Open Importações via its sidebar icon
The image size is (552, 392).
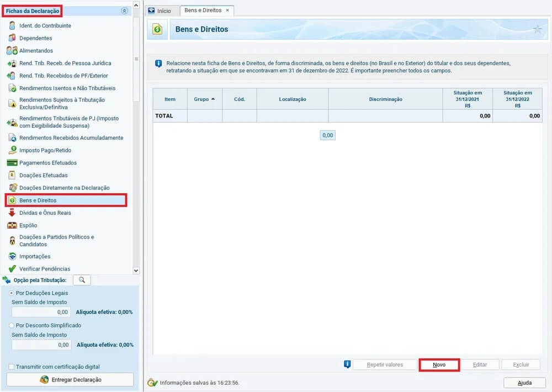pos(11,256)
